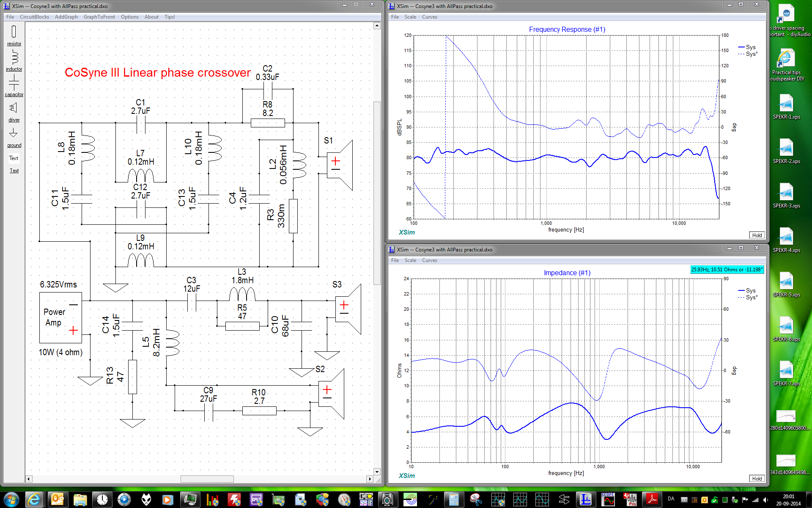Open Practical tips loudspeaker DIY shortcut
Viewport: 812px width, 508px height.
point(787,64)
